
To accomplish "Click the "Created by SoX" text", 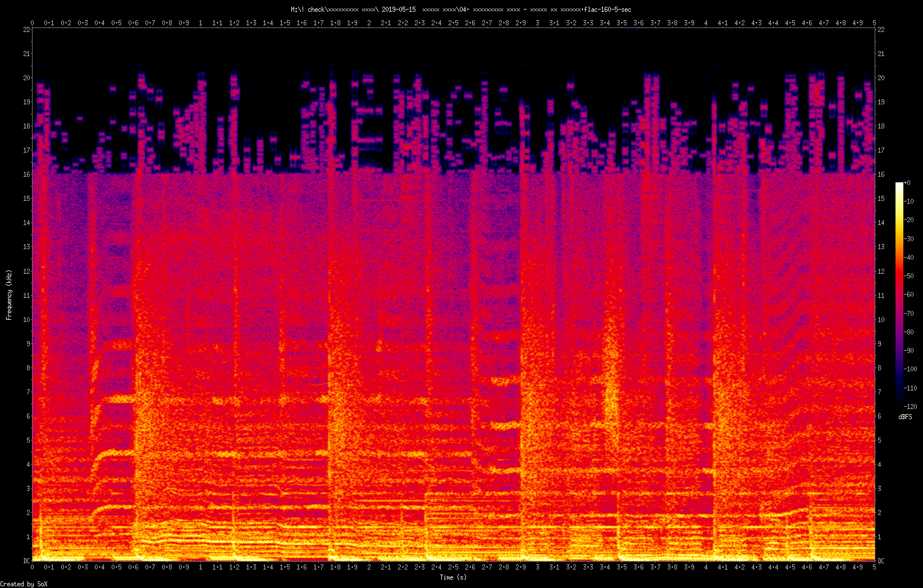I will (x=24, y=584).
